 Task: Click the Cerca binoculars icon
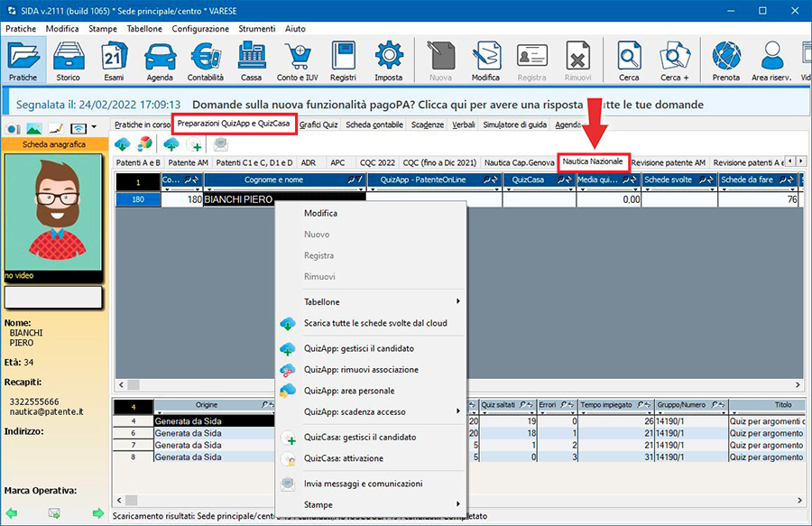click(x=629, y=61)
